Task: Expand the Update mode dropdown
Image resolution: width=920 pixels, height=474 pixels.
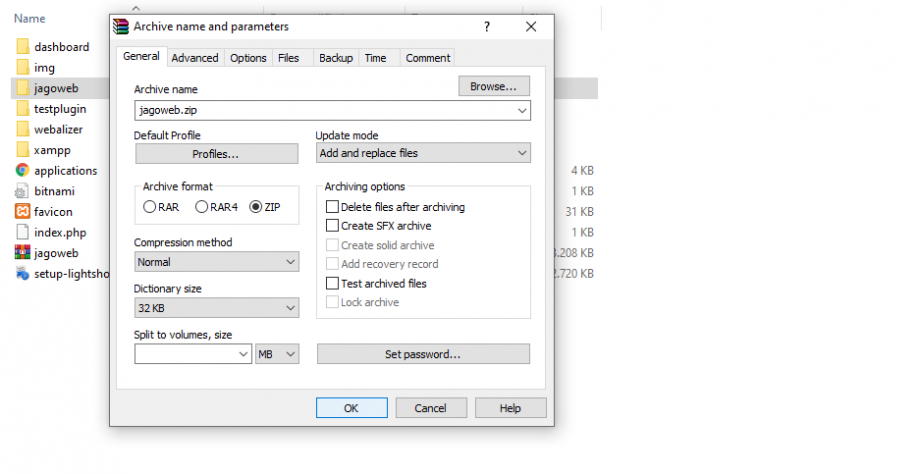Action: point(423,153)
